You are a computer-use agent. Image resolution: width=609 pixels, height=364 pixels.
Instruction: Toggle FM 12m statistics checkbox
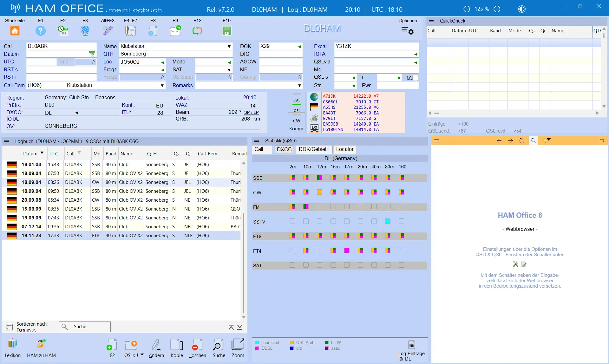point(319,206)
